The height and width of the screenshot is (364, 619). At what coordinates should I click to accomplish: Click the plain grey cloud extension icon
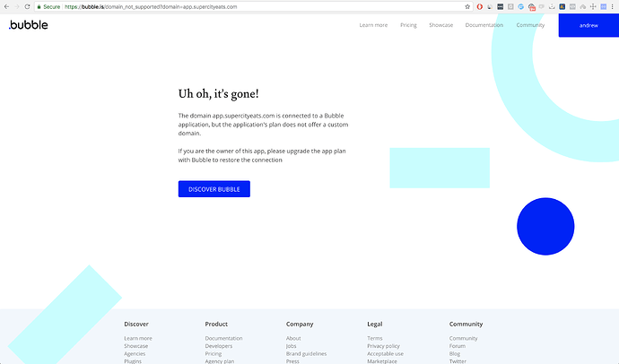[583, 6]
